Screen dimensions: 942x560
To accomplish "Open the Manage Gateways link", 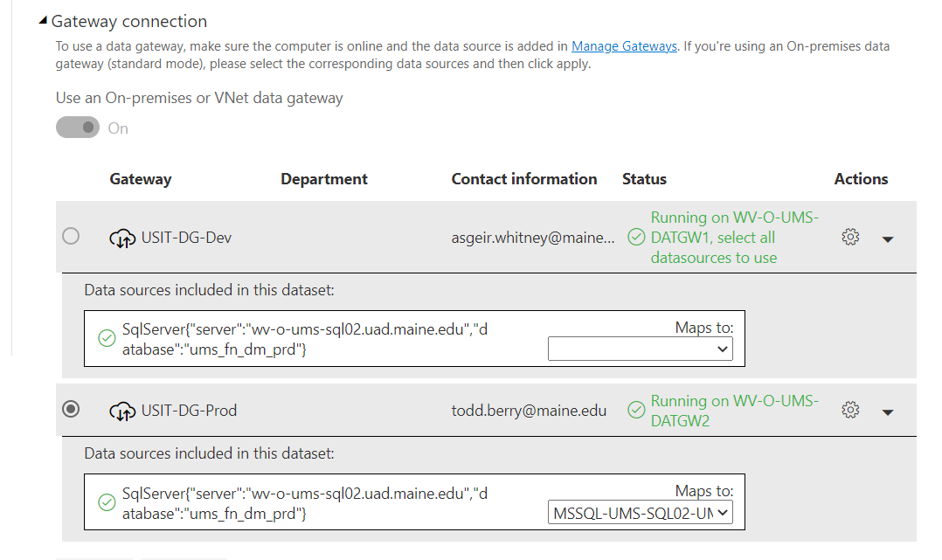I will click(x=624, y=46).
